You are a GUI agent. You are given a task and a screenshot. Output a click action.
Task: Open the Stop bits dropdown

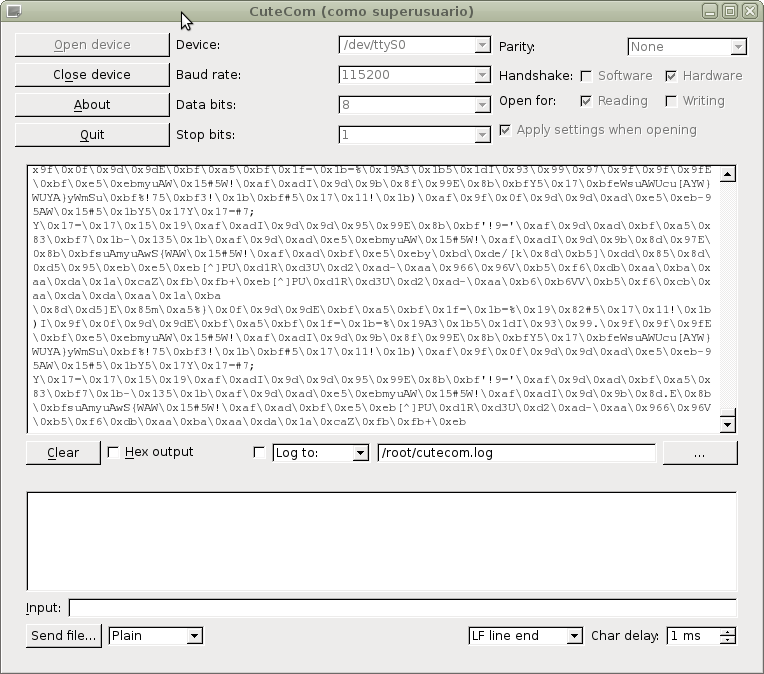(x=482, y=135)
